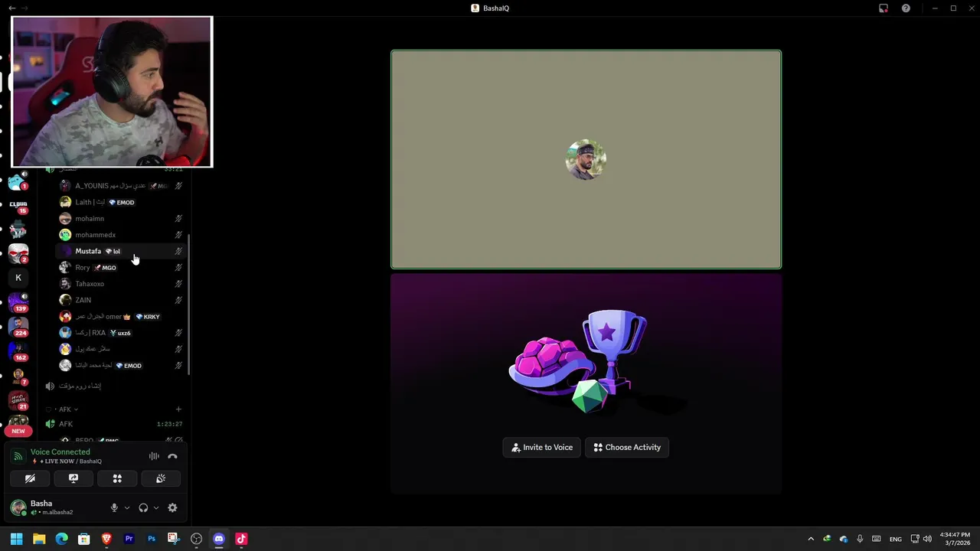Select user mohammedx in voice list
The height and width of the screenshot is (551, 980).
point(121,235)
